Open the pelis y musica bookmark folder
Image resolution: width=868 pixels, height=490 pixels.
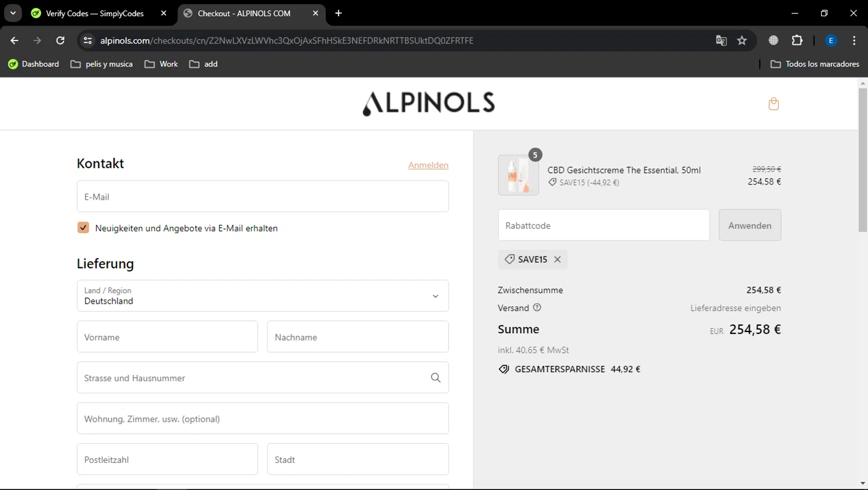pos(102,64)
